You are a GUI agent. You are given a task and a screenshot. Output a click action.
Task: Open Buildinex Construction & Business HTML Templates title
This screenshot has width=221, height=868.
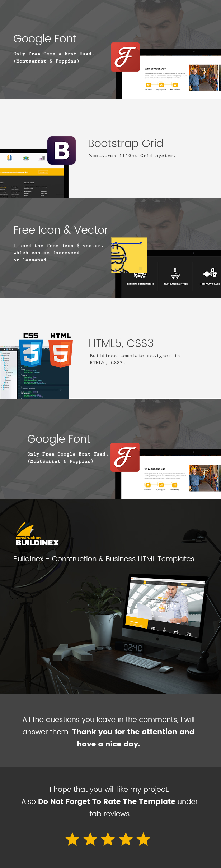[104, 559]
